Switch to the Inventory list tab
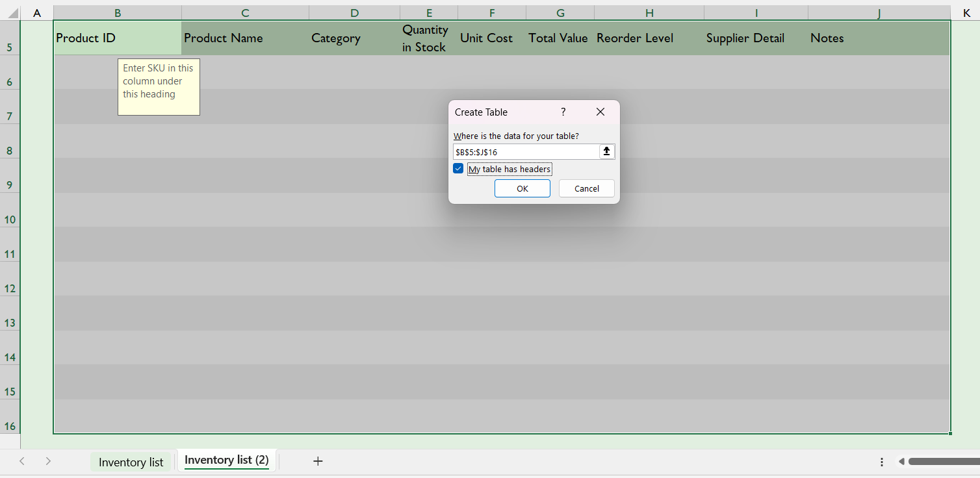The image size is (980, 478). coord(131,462)
